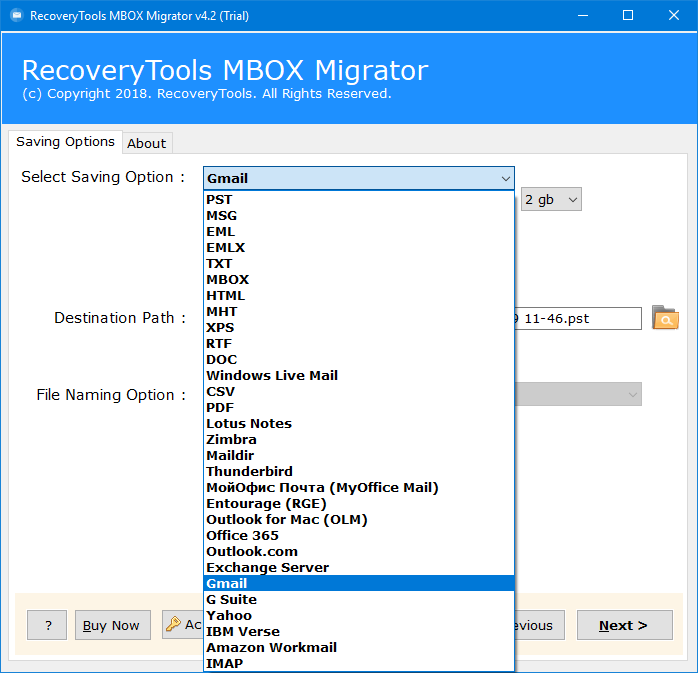Viewport: 698px width, 673px height.
Task: Switch to the About tab
Action: 147,143
